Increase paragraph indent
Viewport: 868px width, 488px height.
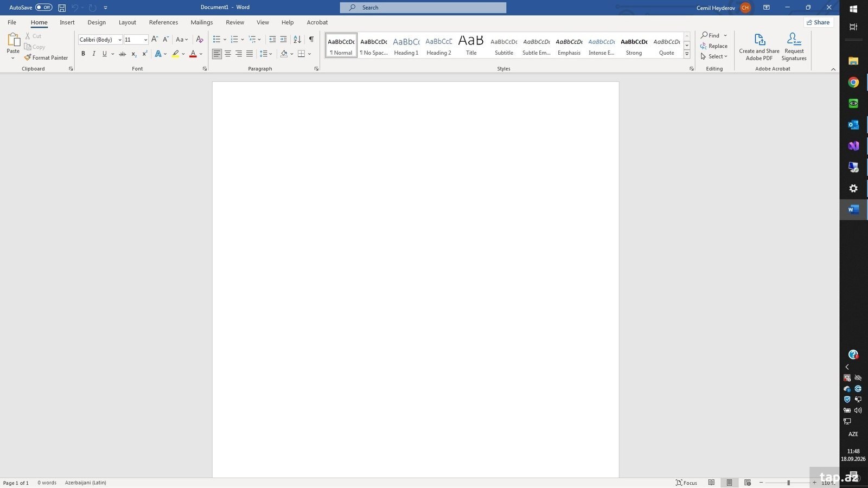click(x=283, y=39)
